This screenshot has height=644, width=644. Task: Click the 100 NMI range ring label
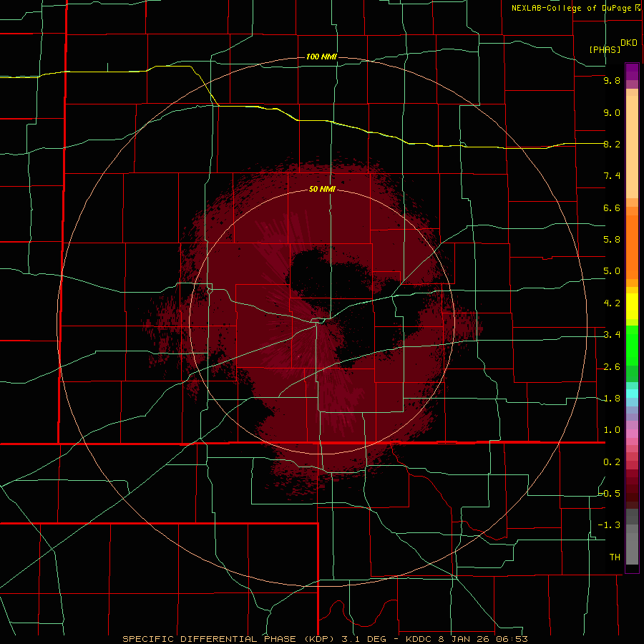[x=321, y=57]
